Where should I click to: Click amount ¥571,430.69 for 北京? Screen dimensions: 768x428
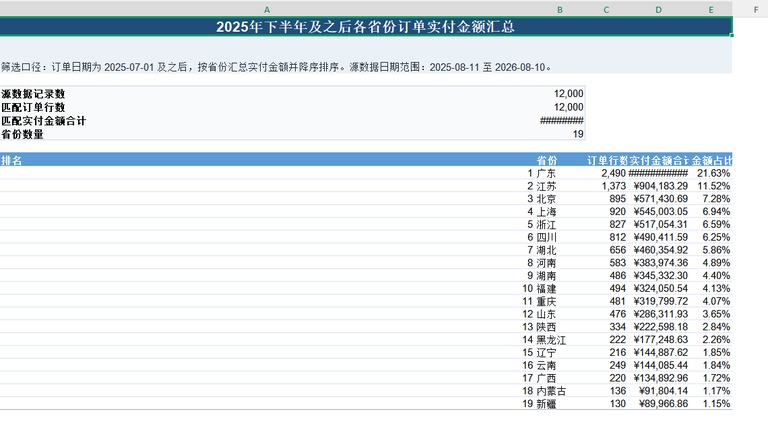tap(658, 199)
